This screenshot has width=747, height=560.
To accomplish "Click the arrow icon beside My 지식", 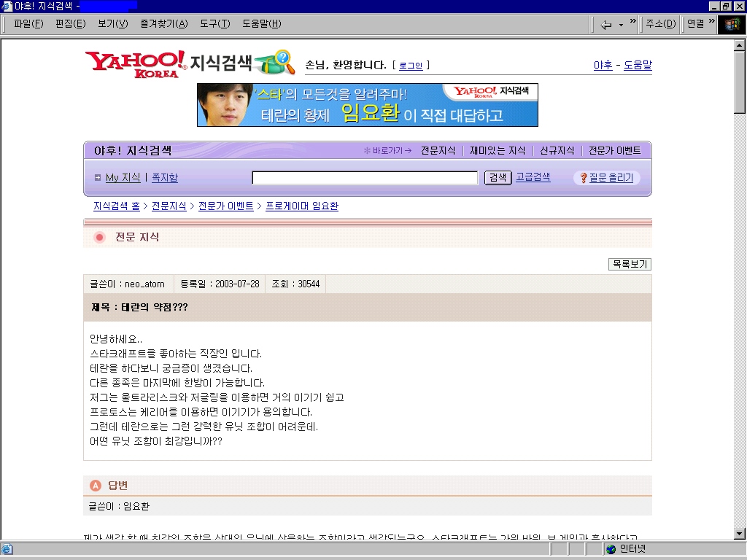I will click(98, 178).
